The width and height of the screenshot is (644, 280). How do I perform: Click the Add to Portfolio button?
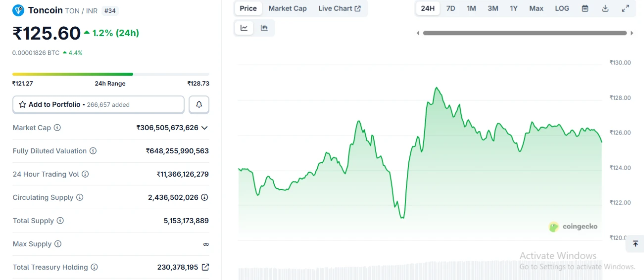click(99, 104)
